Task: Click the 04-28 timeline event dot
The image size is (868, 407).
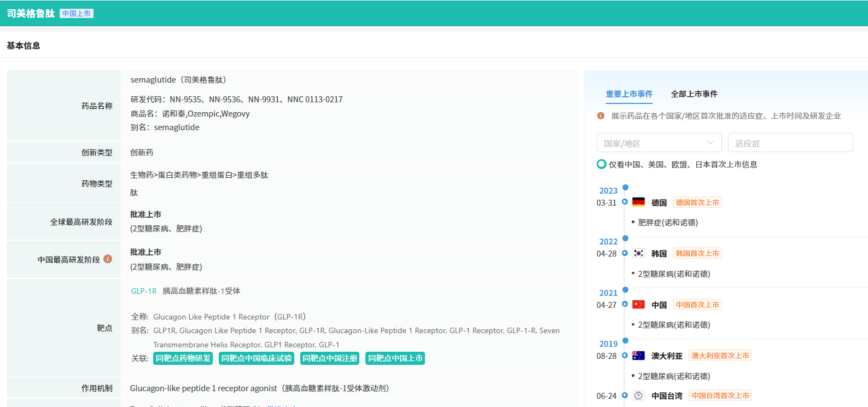Action: 625,253
